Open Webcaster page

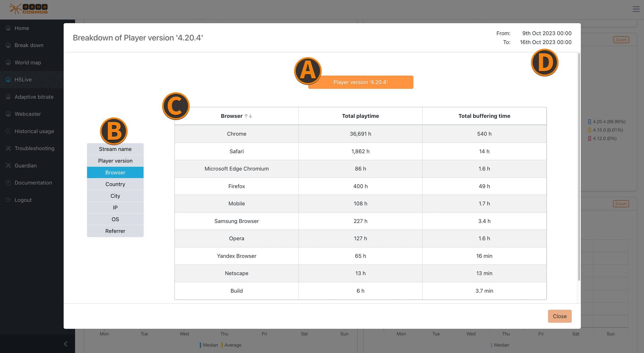[28, 114]
